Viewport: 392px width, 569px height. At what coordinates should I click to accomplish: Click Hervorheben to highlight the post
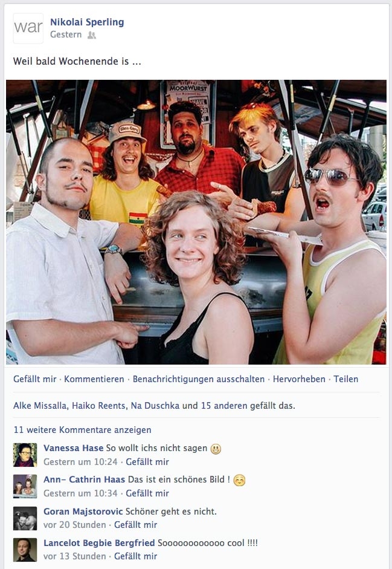(299, 379)
